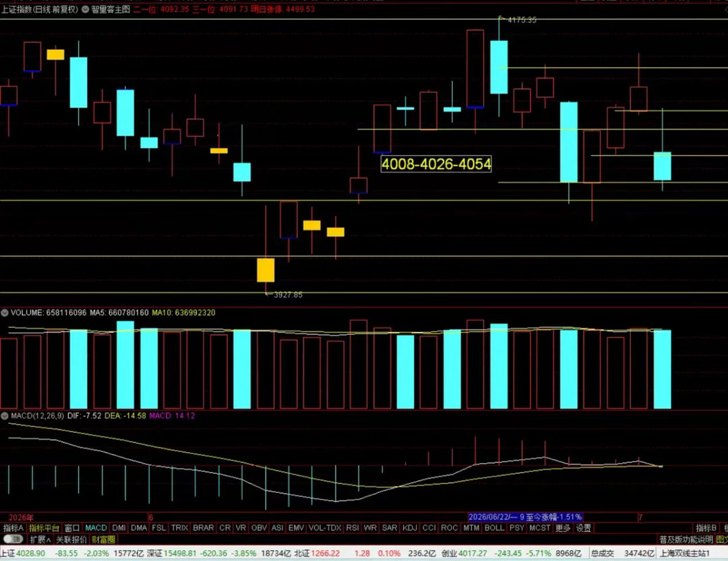The image size is (728, 561).
Task: Open the 财富圈 tab
Action: click(104, 539)
